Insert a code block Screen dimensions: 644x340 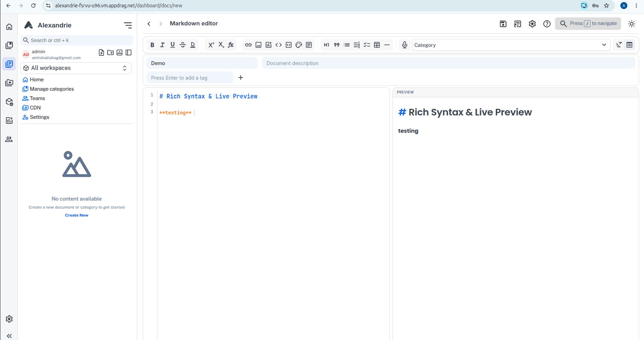(289, 45)
